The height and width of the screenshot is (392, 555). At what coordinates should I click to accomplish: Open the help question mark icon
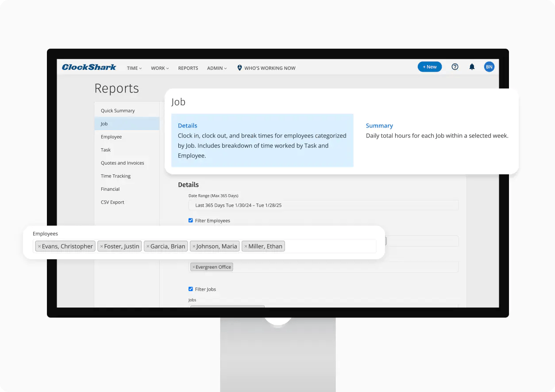tap(455, 67)
